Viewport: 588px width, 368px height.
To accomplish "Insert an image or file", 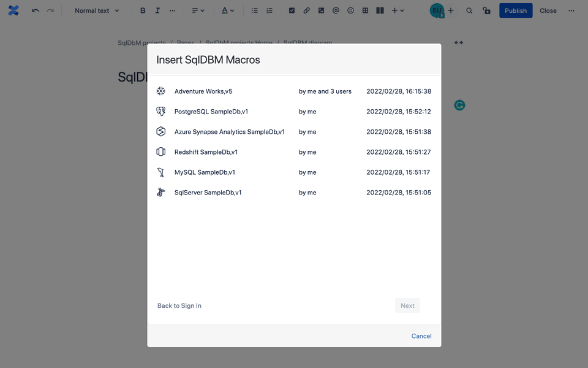I will coord(321,10).
